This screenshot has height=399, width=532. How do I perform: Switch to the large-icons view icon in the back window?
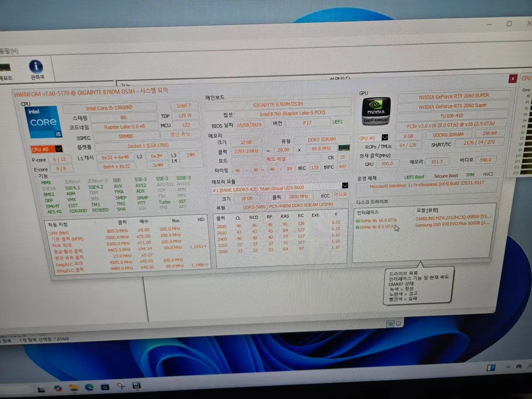pos(398,324)
